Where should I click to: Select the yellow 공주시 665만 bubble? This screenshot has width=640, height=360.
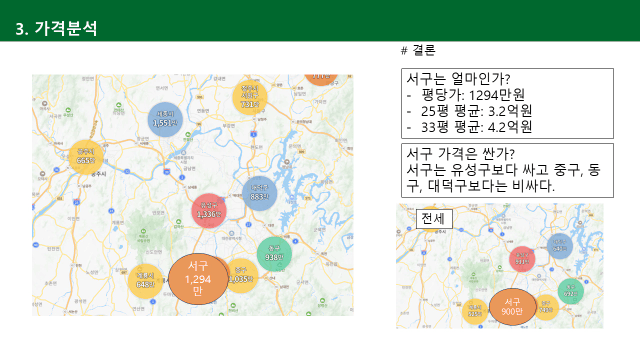[86, 157]
